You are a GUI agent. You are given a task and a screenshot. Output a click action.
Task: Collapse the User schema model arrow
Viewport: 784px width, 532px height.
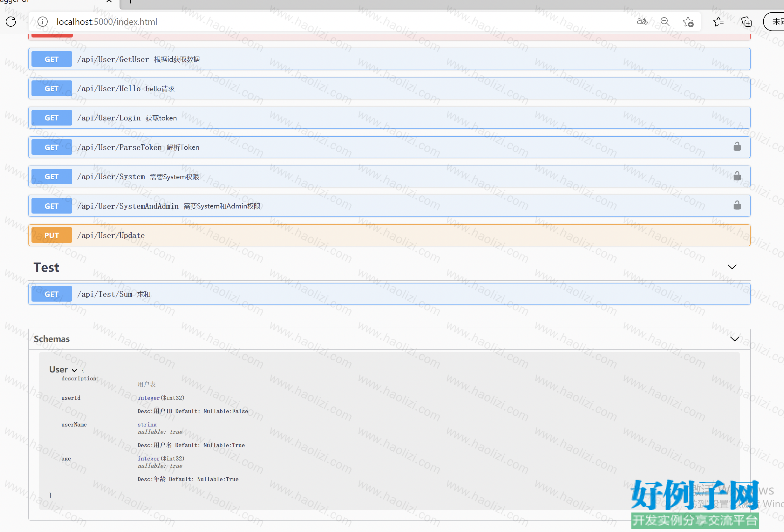(74, 370)
